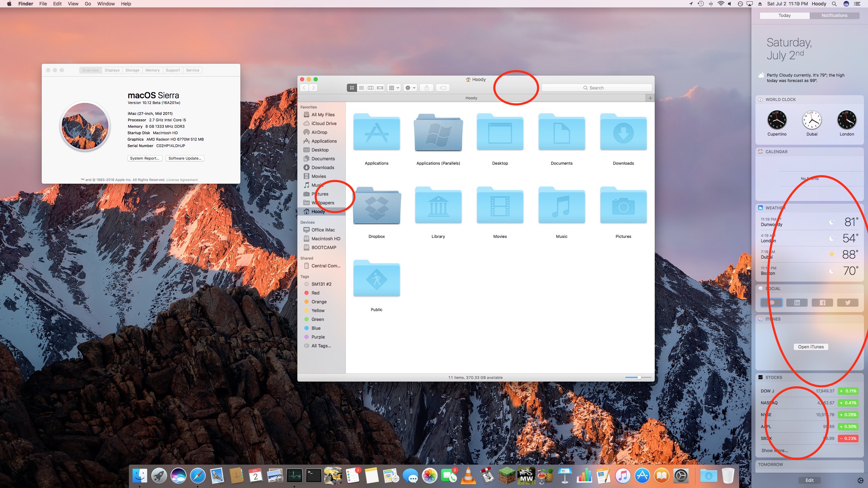868x488 pixels.
Task: Open Activity Monitor in the Dock
Action: pos(294,476)
